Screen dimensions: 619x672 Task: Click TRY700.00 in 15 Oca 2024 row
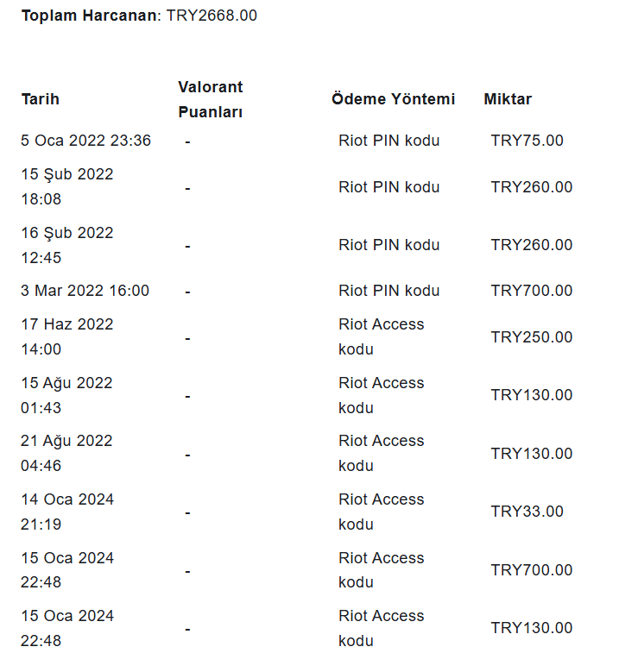[532, 570]
